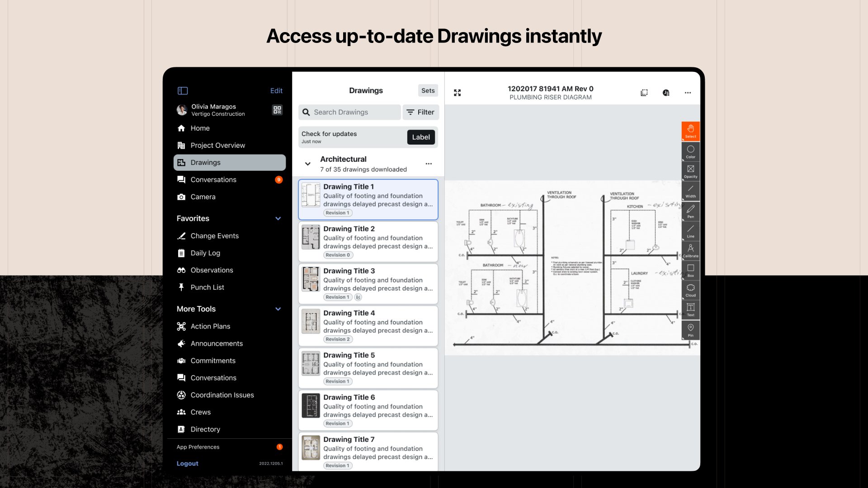This screenshot has width=868, height=488.
Task: Activate the Select hand tool
Action: click(x=690, y=131)
